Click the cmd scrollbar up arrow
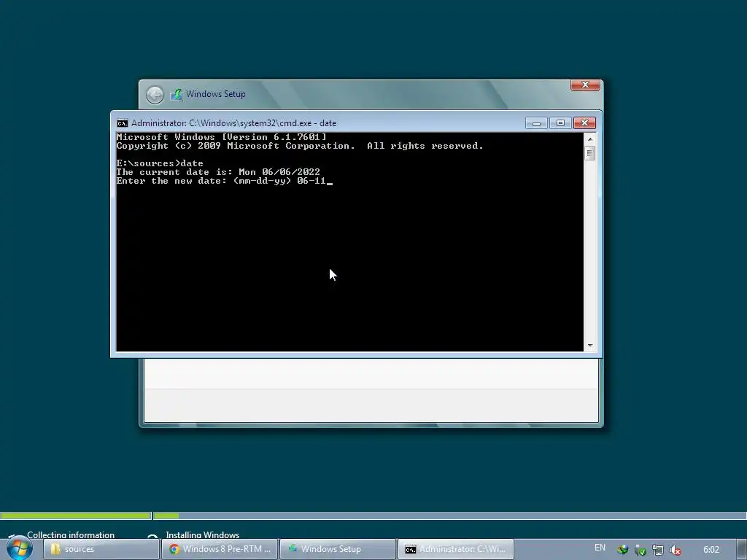This screenshot has height=560, width=747. click(x=590, y=139)
